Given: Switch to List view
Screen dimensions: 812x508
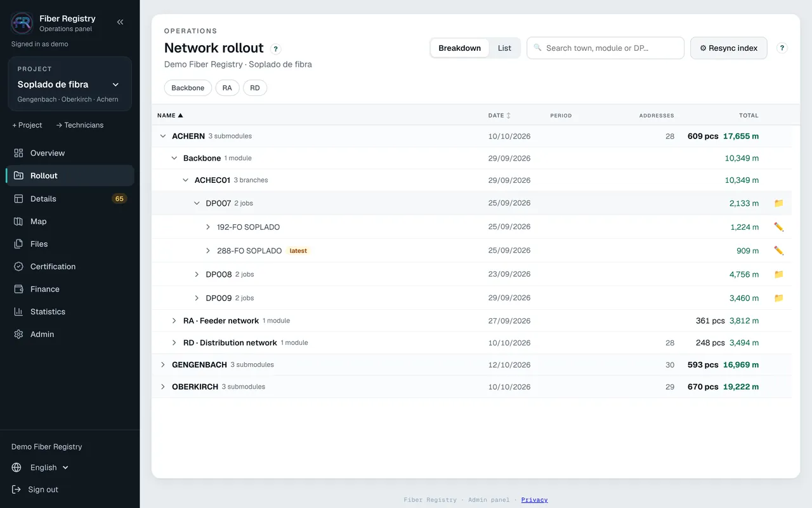Looking at the screenshot, I should pyautogui.click(x=504, y=48).
